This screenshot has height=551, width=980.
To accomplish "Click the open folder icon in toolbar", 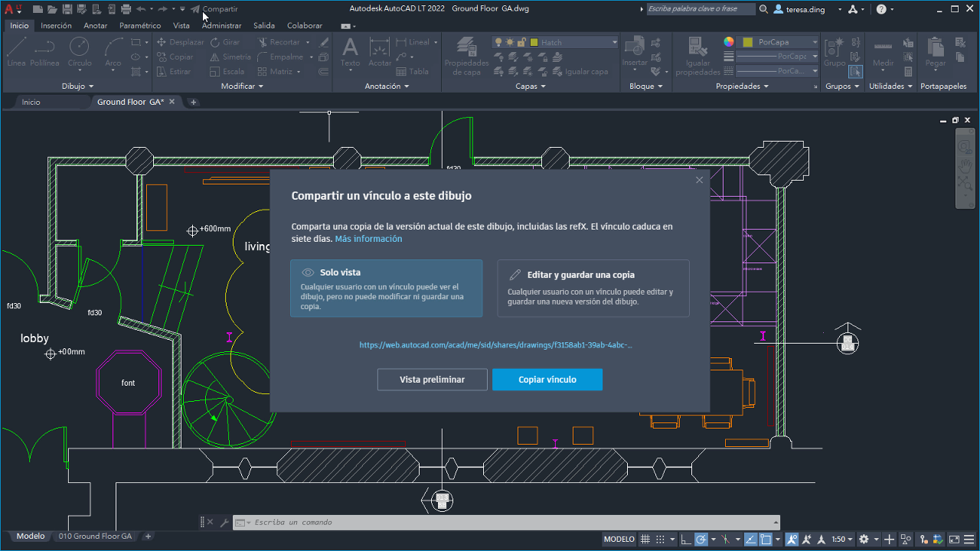I will (51, 9).
